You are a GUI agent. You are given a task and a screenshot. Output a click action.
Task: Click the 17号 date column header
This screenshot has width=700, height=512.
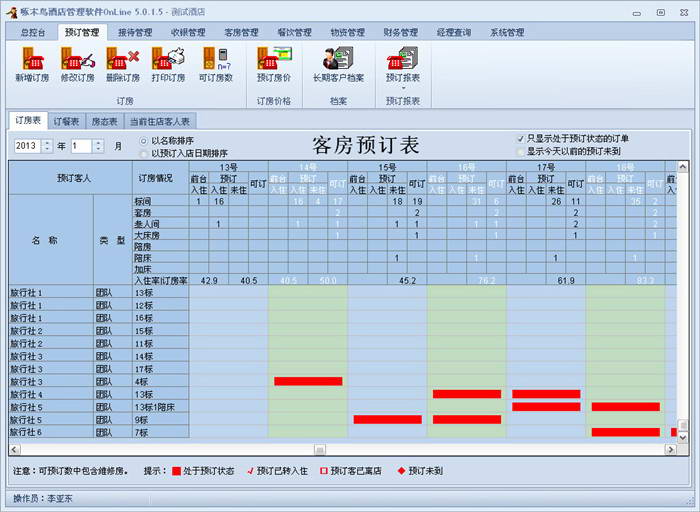point(546,167)
